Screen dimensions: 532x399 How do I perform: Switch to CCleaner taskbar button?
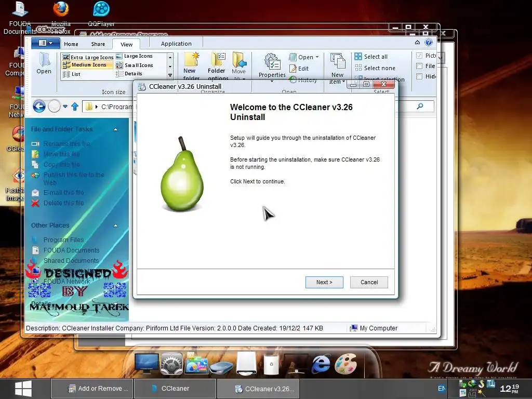coord(175,389)
